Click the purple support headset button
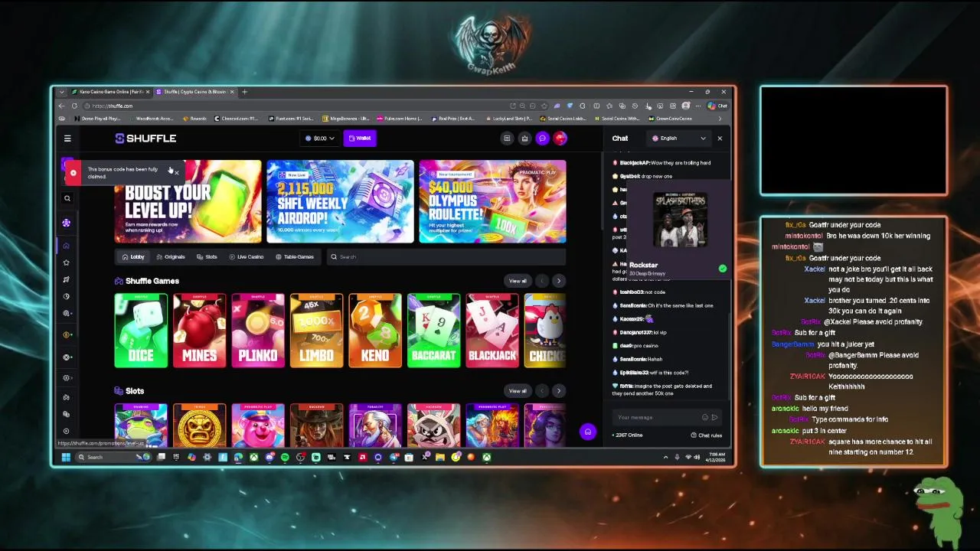Image resolution: width=980 pixels, height=551 pixels. pyautogui.click(x=587, y=432)
